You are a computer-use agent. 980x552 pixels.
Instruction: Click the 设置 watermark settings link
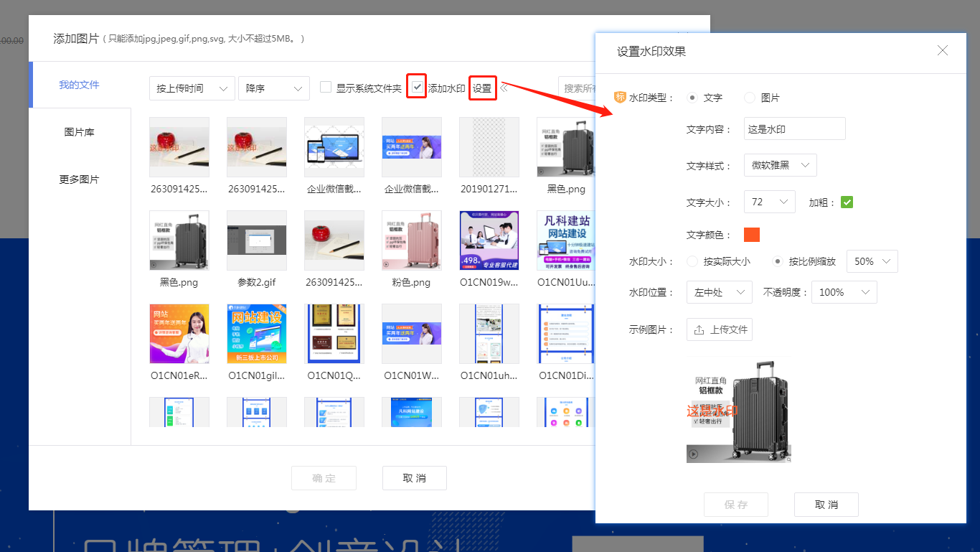click(482, 88)
